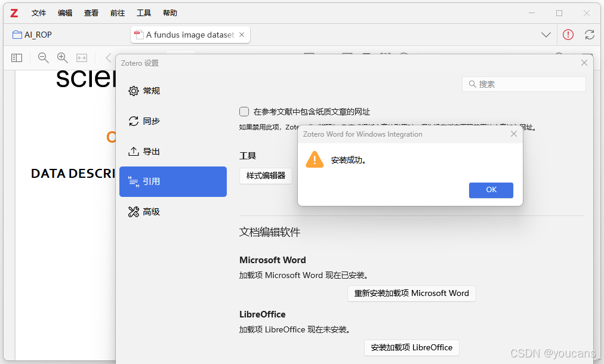Open the 常规 settings pane
Viewport: 604px width, 364px height.
(x=173, y=91)
